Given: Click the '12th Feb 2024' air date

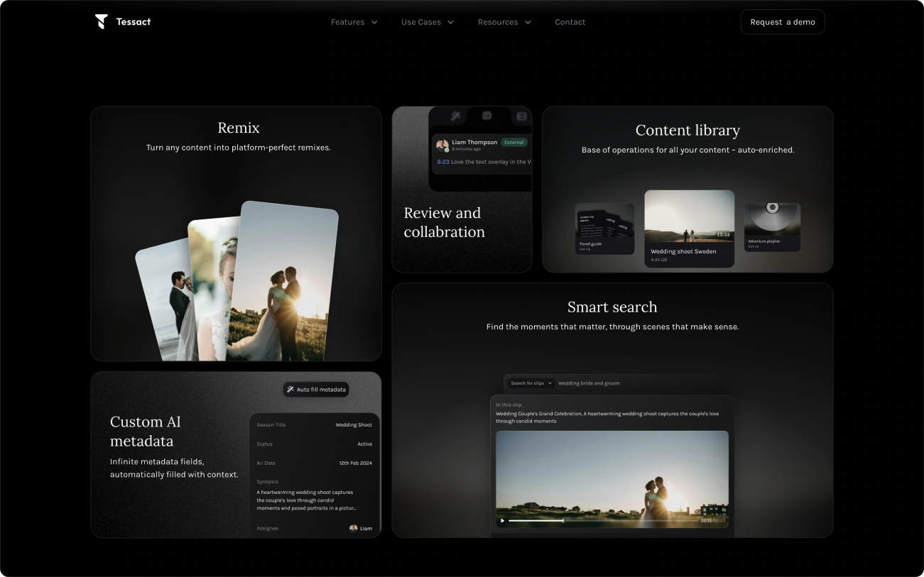Looking at the screenshot, I should click(x=356, y=463).
